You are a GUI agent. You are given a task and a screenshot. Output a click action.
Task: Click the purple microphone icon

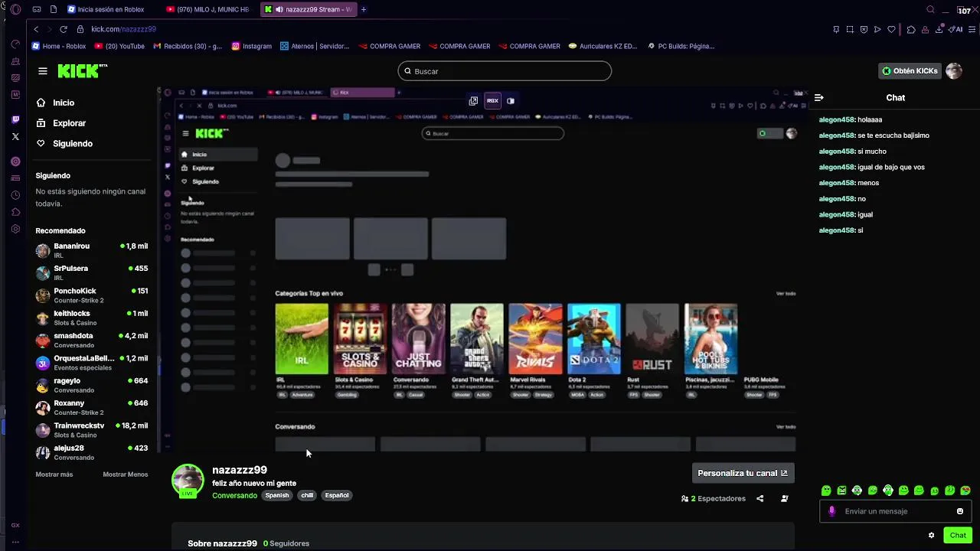[x=831, y=511]
